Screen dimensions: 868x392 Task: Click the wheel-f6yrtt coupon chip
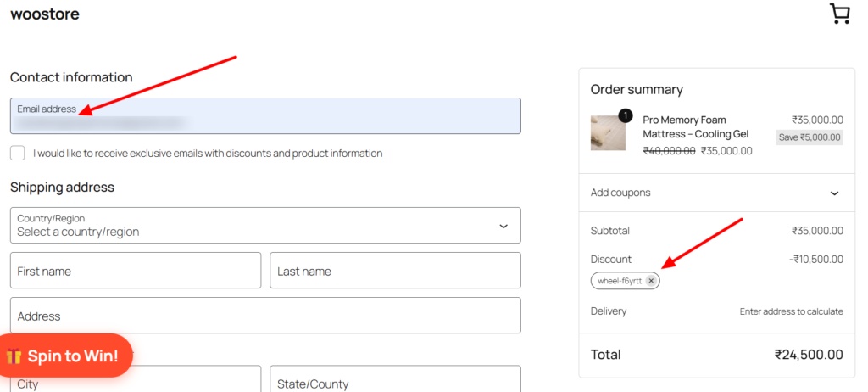[625, 281]
